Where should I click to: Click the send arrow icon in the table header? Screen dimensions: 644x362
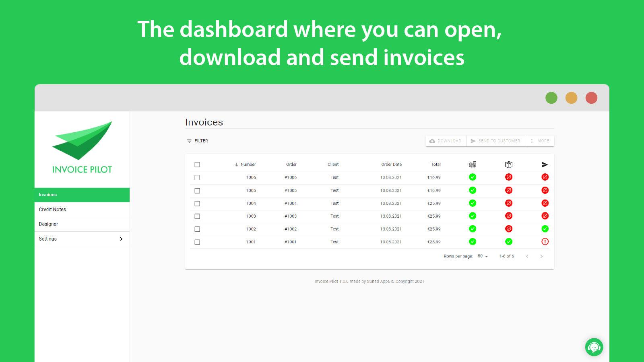(545, 164)
